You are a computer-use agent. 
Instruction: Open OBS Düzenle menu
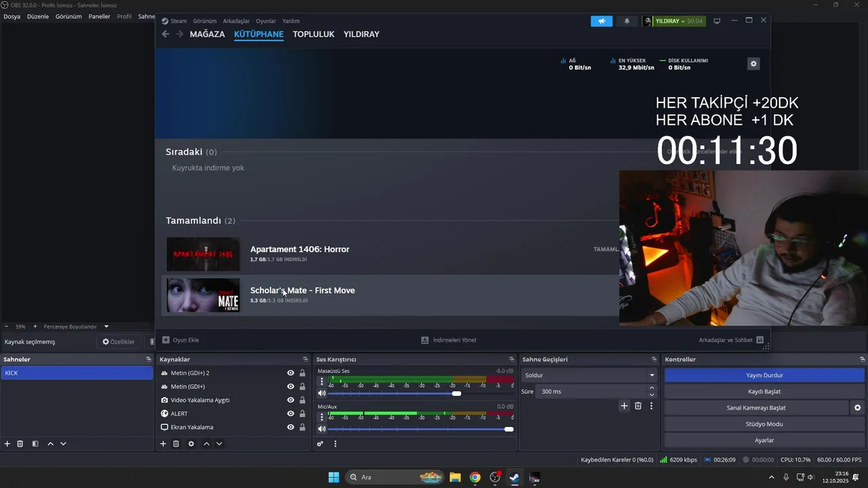[38, 16]
